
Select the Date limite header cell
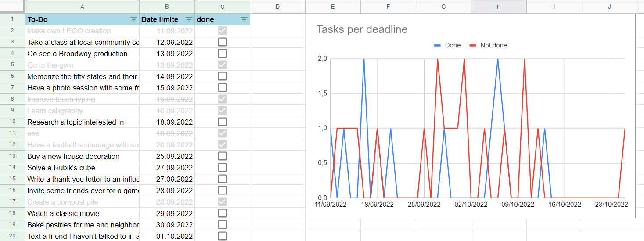(x=167, y=19)
